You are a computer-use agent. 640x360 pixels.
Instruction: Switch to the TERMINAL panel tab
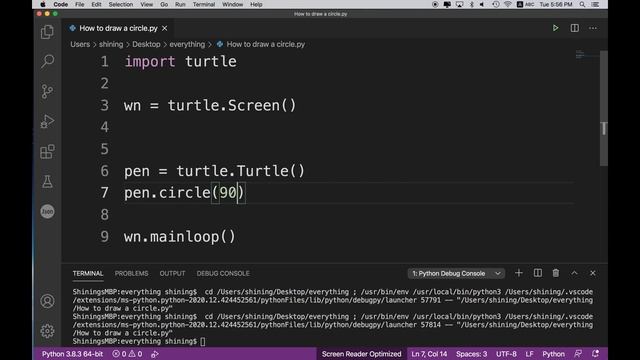point(88,273)
